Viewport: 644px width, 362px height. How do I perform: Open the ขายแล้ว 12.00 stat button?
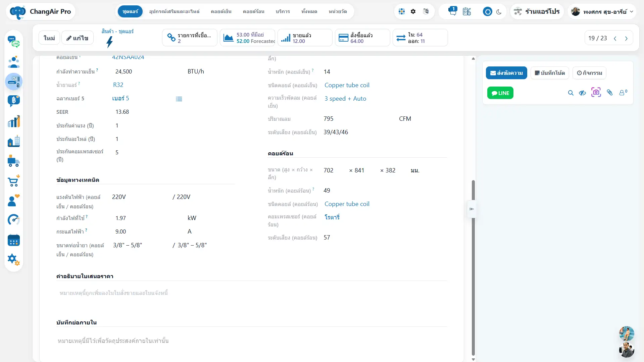(x=305, y=38)
